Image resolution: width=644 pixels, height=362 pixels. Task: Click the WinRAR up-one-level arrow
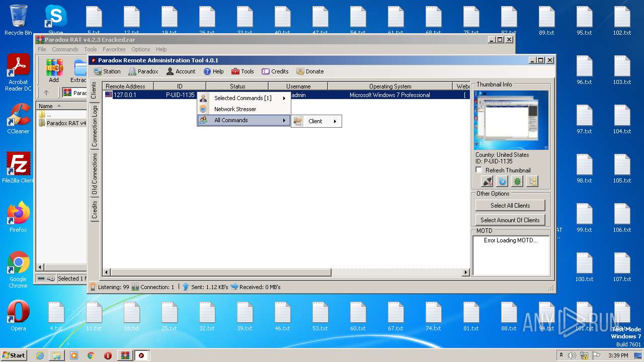46,93
